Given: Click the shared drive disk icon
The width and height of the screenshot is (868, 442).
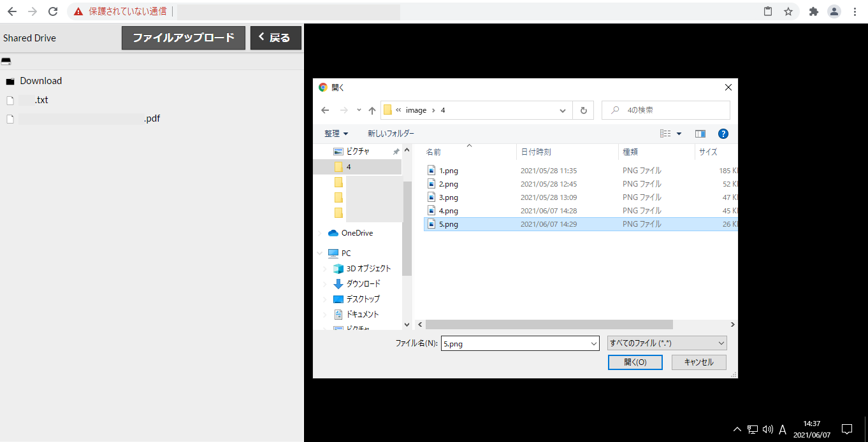Looking at the screenshot, I should pos(6,61).
